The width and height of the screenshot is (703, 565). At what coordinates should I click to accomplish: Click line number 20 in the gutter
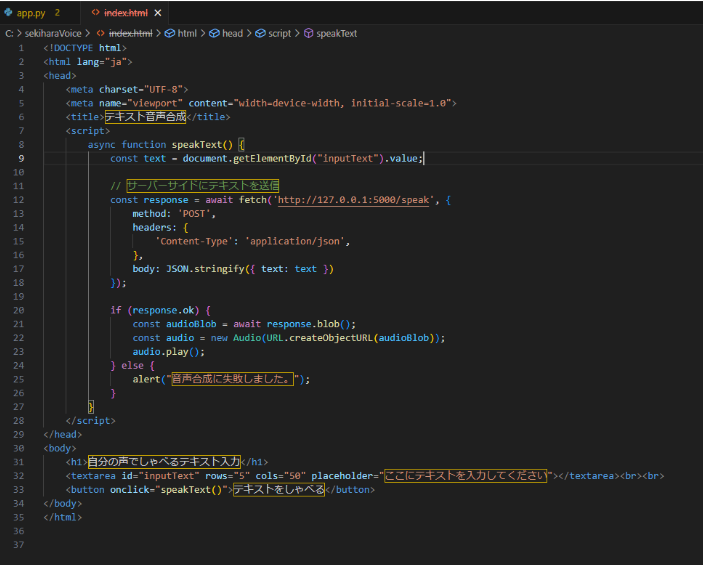pos(18,310)
